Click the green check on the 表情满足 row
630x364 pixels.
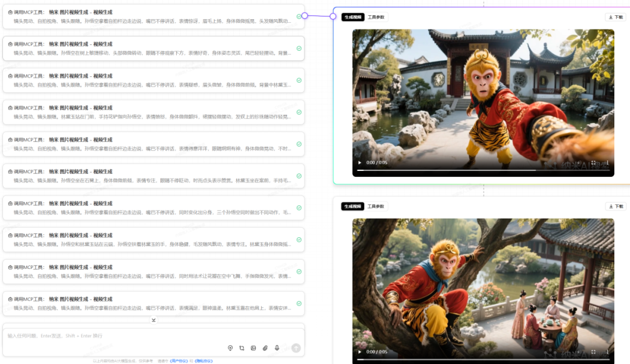299,303
